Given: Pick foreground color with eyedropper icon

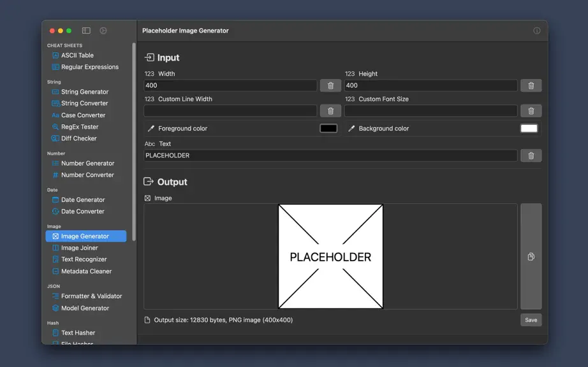Looking at the screenshot, I should click(x=151, y=129).
